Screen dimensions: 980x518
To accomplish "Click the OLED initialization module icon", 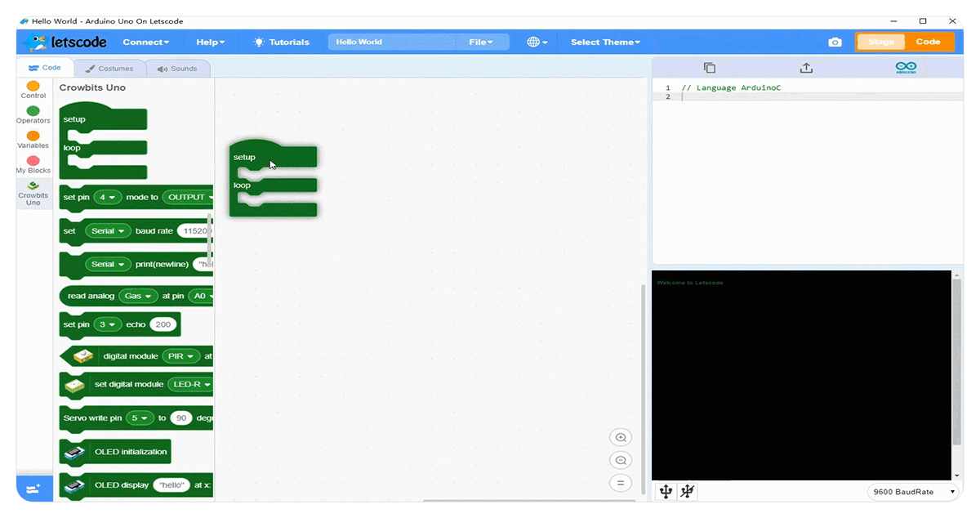I will coord(75,452).
